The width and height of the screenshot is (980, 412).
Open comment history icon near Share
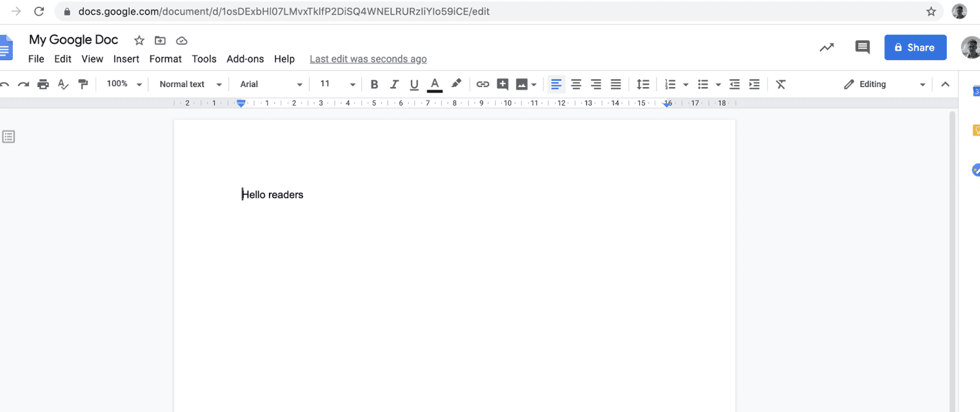click(862, 47)
